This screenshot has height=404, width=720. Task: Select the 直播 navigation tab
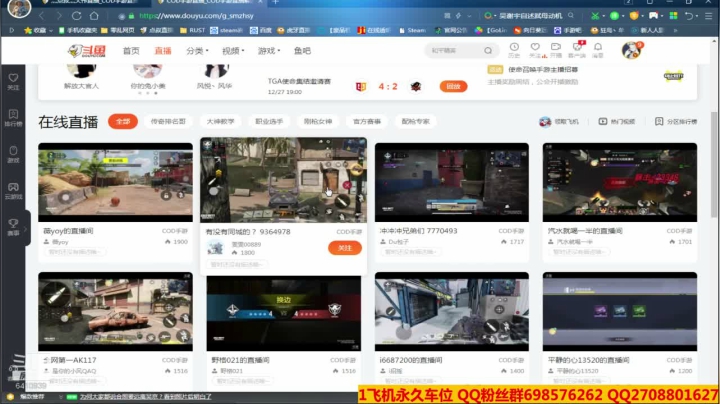[163, 51]
